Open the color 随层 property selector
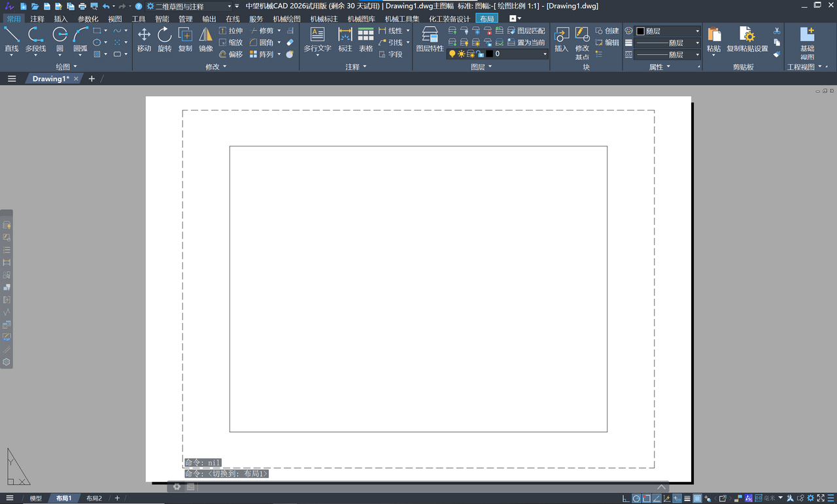Screen dimensions: 837x504 click(x=668, y=31)
